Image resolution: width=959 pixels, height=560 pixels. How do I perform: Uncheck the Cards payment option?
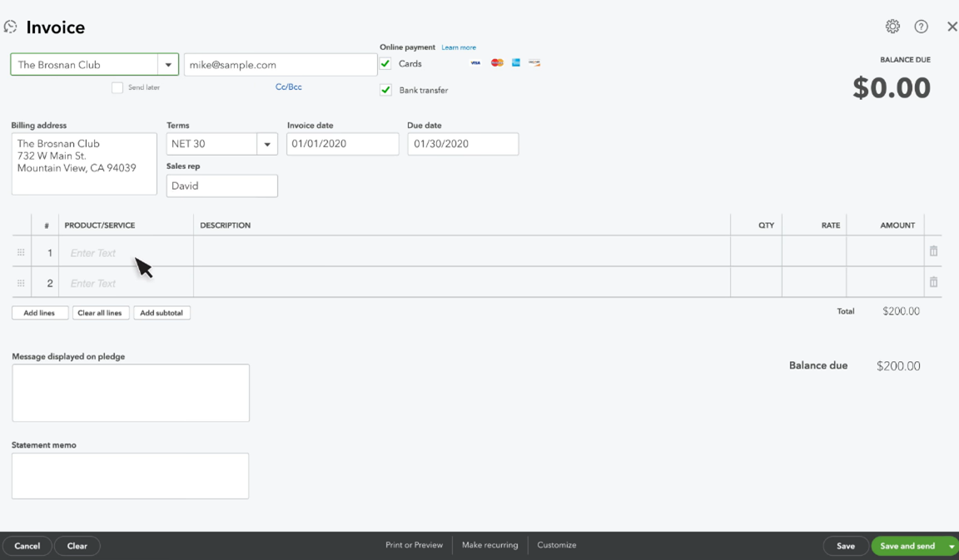pyautogui.click(x=385, y=62)
